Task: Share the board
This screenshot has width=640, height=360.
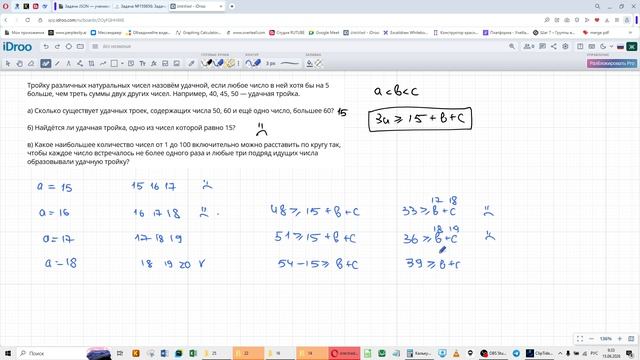Action: point(553,47)
